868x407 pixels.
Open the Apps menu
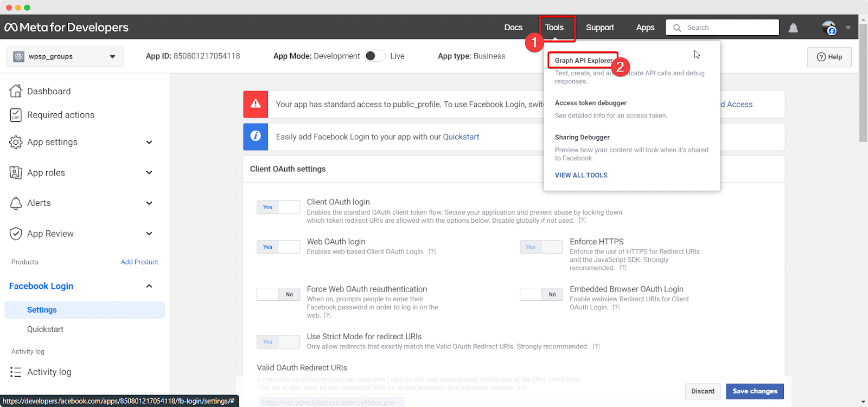tap(645, 28)
